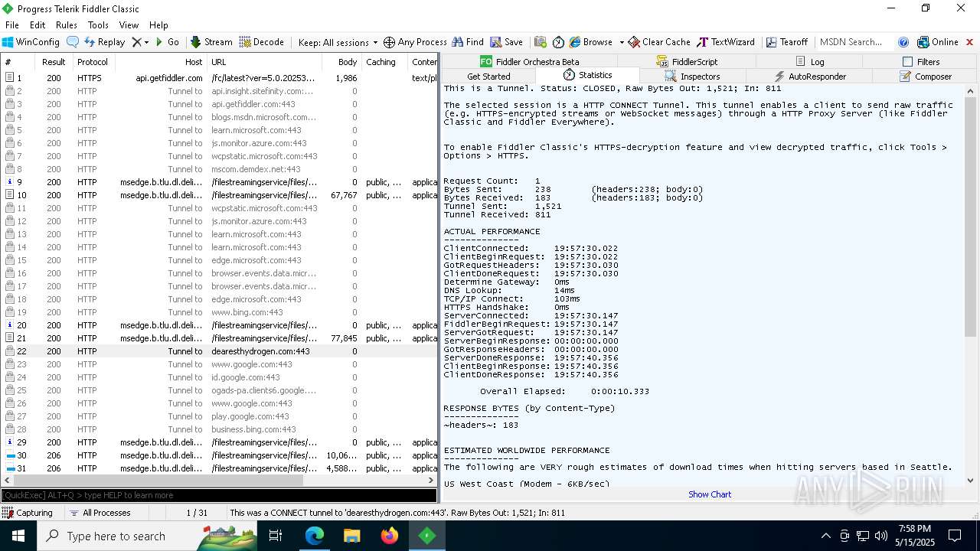The width and height of the screenshot is (980, 551).
Task: Sort sessions by Protocol column header
Action: coord(93,62)
